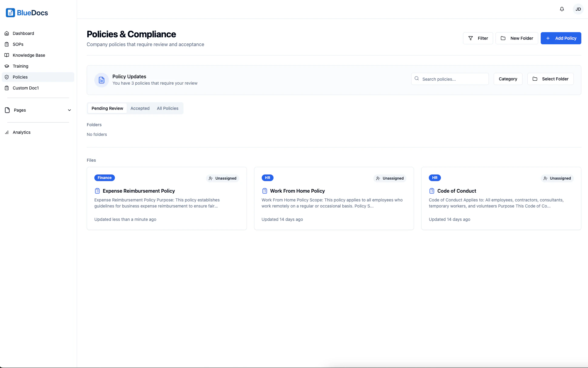Image resolution: width=588 pixels, height=368 pixels.
Task: Switch to the Accepted tab
Action: click(x=140, y=108)
